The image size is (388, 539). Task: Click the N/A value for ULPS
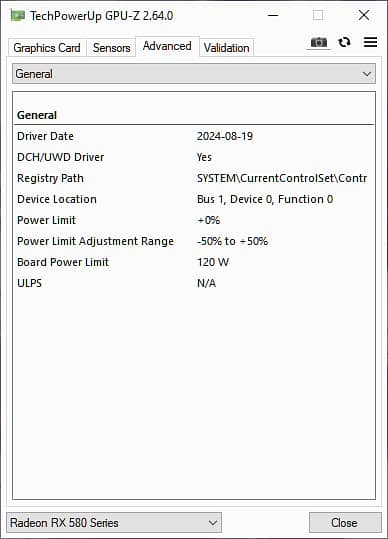(x=207, y=283)
